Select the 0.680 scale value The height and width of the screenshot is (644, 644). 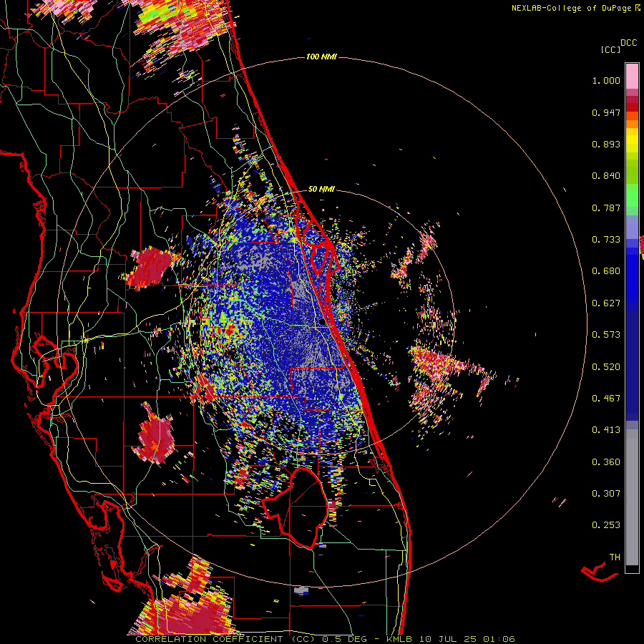(606, 271)
